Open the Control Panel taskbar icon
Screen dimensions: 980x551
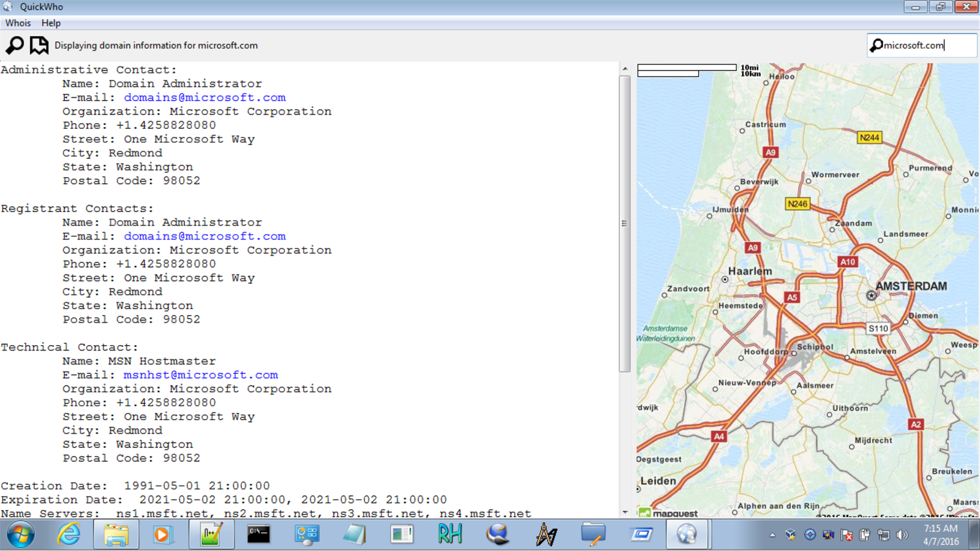306,534
